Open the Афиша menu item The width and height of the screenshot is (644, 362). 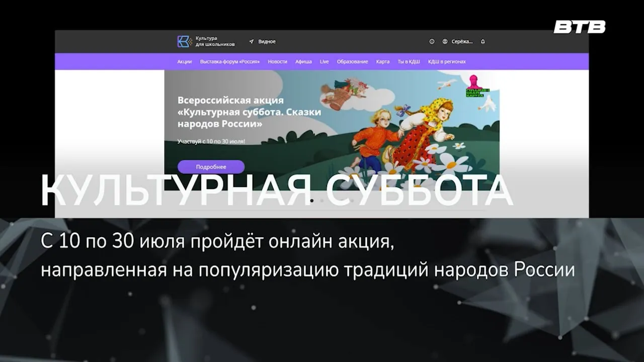(x=303, y=61)
